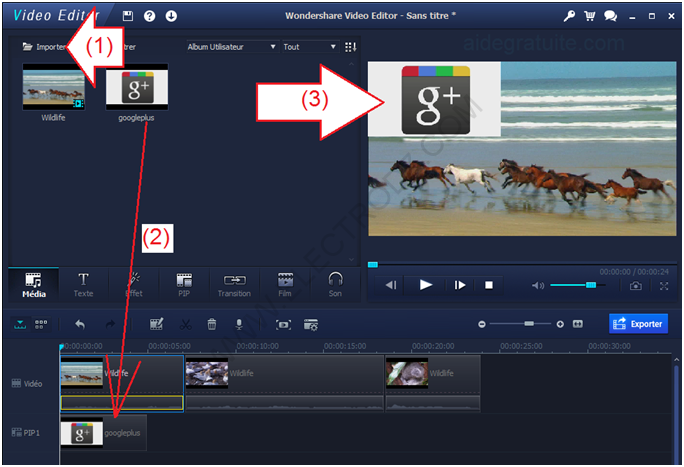Click the preview progress bar handle

point(373,265)
